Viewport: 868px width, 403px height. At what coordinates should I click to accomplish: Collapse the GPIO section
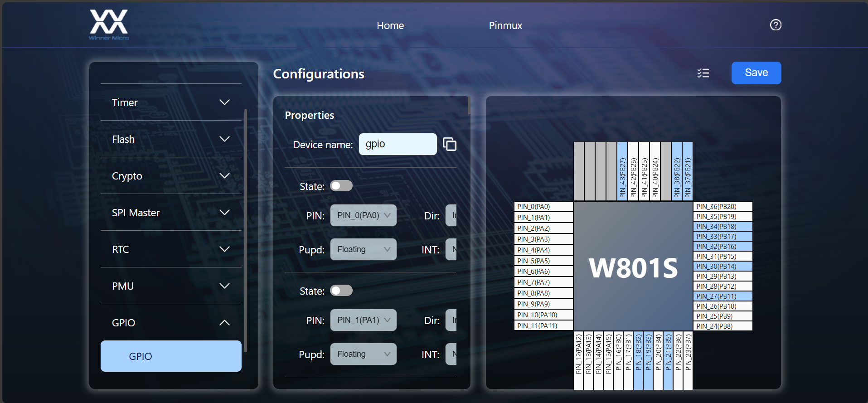click(171, 323)
